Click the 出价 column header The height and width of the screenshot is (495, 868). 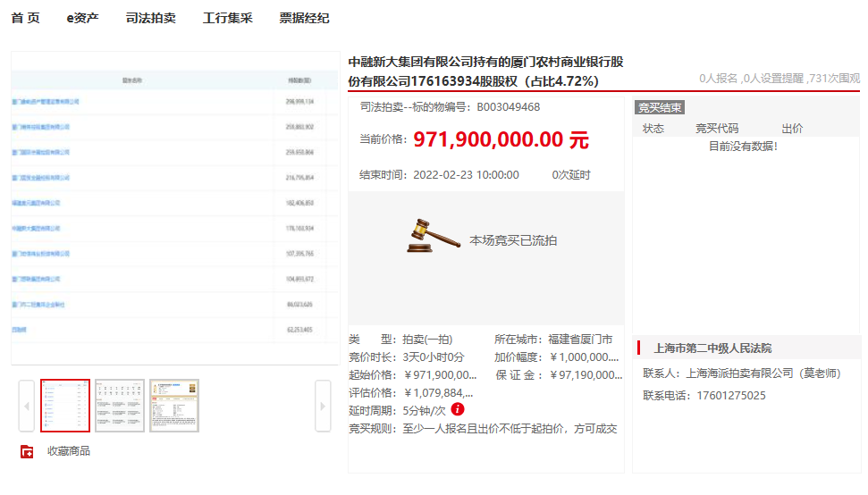pos(792,129)
